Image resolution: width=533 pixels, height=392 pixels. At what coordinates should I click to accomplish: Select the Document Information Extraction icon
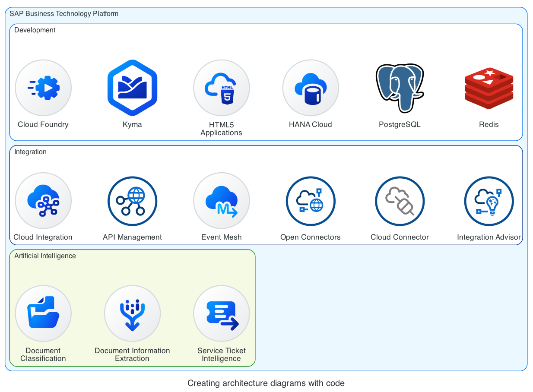(x=132, y=313)
